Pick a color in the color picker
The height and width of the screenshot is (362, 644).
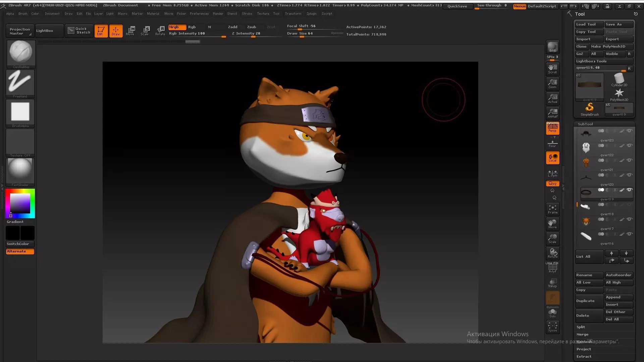[x=20, y=203]
